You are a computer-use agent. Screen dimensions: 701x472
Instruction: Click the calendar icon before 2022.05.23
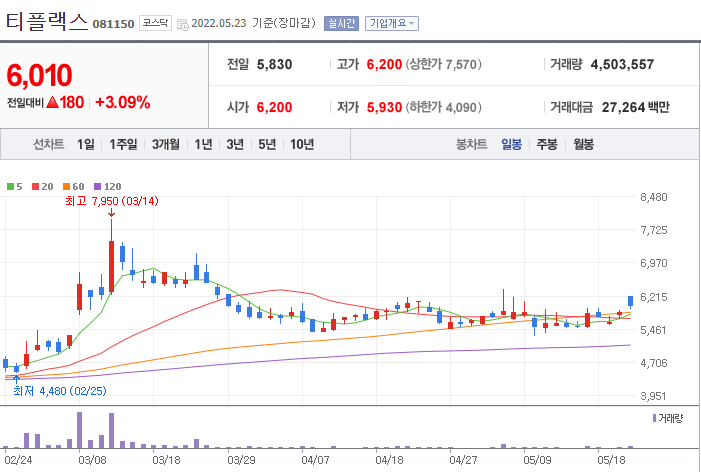click(182, 25)
